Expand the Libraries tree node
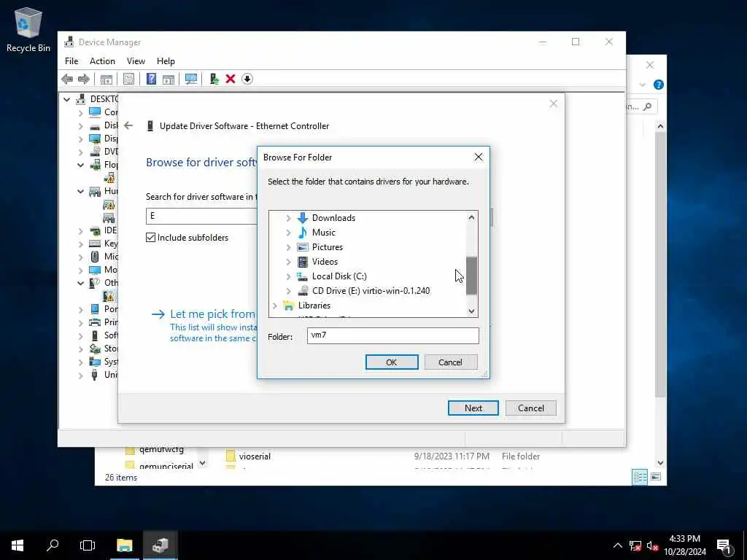This screenshot has height=560, width=747. point(274,306)
